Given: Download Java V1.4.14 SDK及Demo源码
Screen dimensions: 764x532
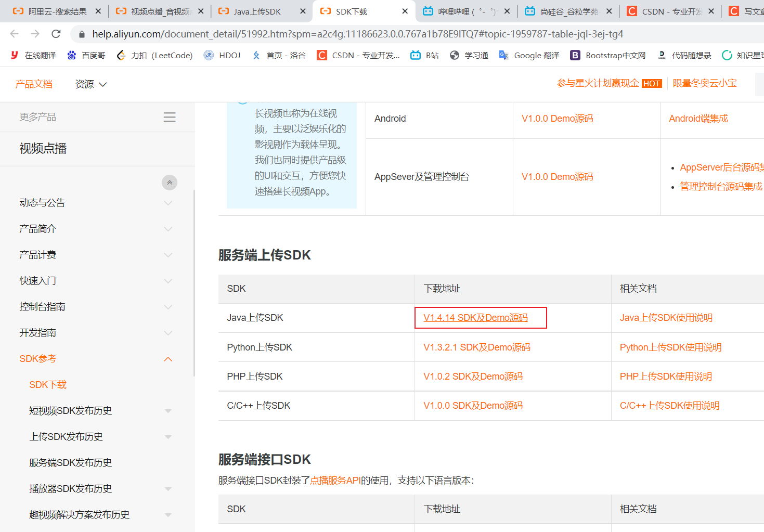Looking at the screenshot, I should (475, 318).
